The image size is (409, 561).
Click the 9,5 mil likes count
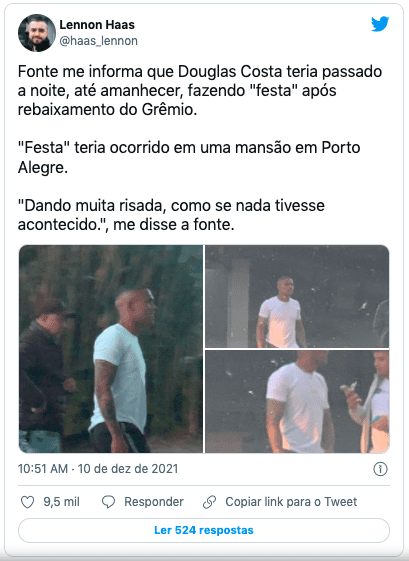coord(62,502)
